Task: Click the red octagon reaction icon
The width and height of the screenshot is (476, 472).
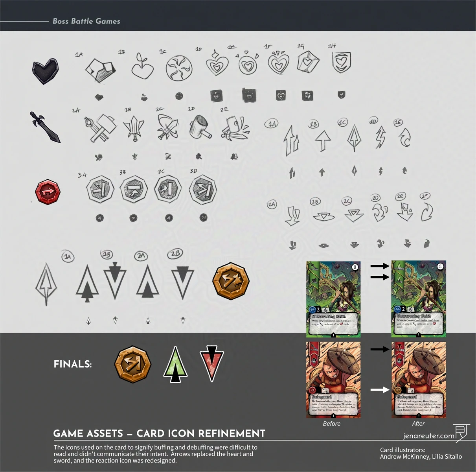Action: click(x=48, y=192)
